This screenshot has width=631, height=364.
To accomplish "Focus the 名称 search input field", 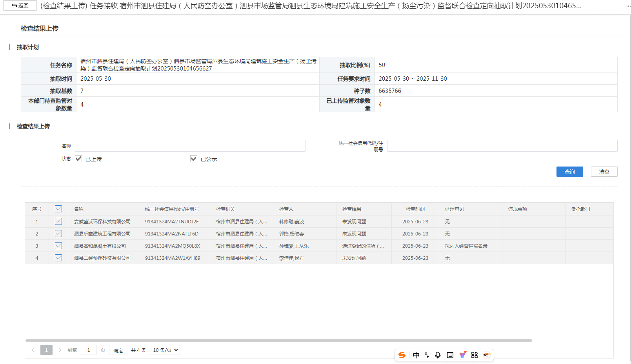I will (x=190, y=146).
